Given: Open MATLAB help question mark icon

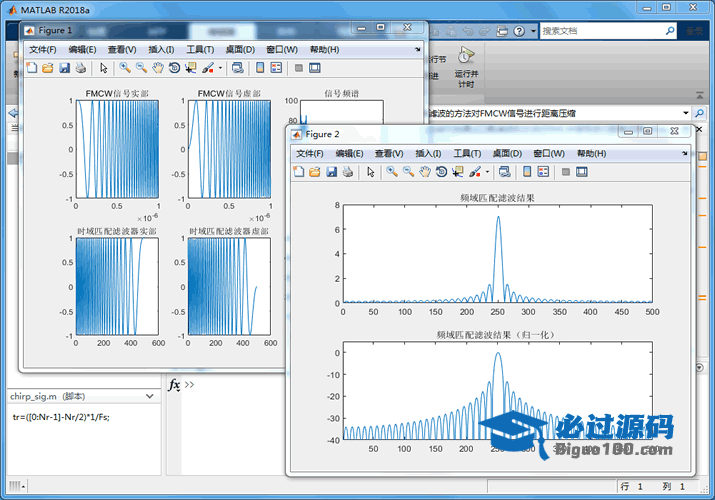Looking at the screenshot, I should (x=519, y=31).
